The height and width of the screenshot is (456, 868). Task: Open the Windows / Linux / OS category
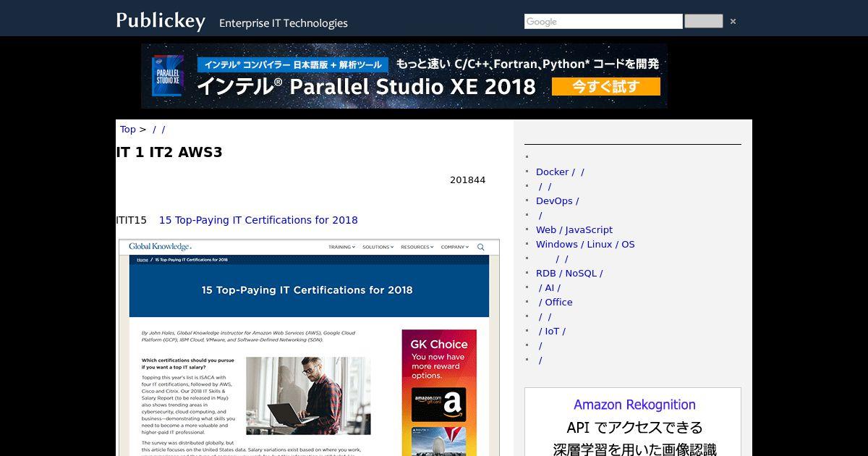click(x=585, y=244)
